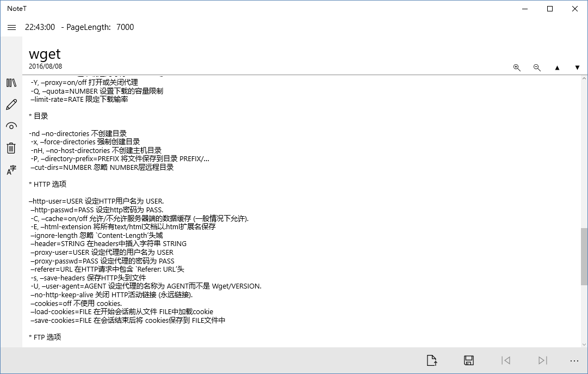Click the '-P, –directory-prefix=PREFIX' line

120,159
